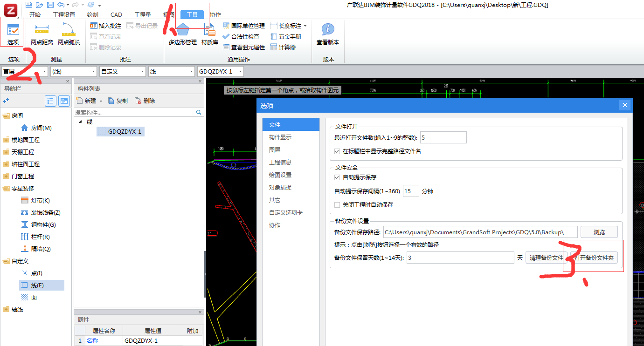Open the 材质库 material library
This screenshot has width=644, height=346.
coord(210,34)
